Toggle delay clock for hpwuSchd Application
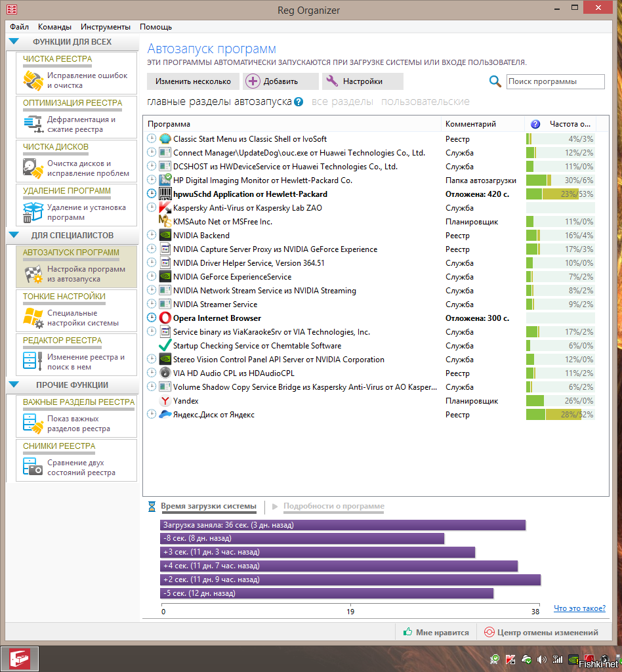Image resolution: width=622 pixels, height=672 pixels. [x=151, y=194]
